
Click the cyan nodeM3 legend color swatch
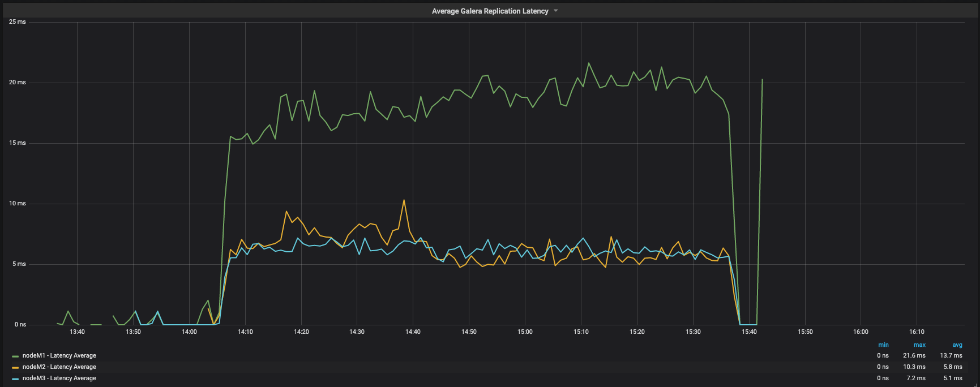point(15,379)
